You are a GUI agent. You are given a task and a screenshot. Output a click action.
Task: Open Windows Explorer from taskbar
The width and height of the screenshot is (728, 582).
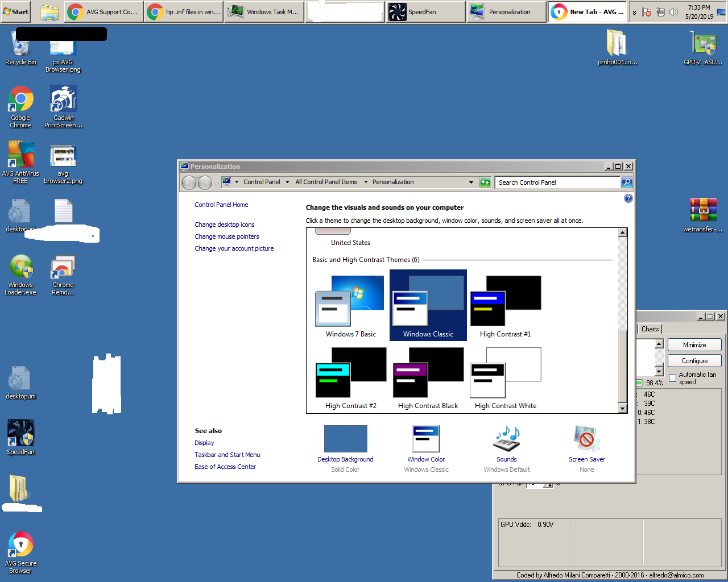tap(49, 12)
